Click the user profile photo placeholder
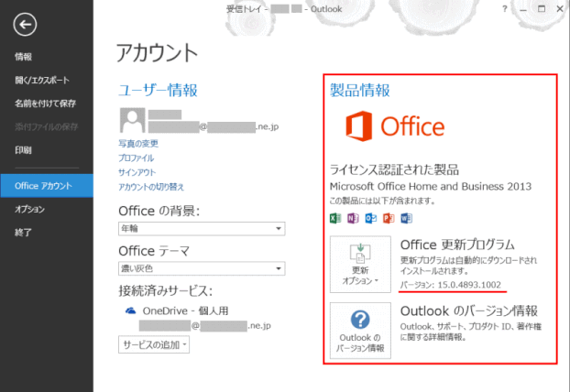This screenshot has height=392, width=570. pos(132,120)
